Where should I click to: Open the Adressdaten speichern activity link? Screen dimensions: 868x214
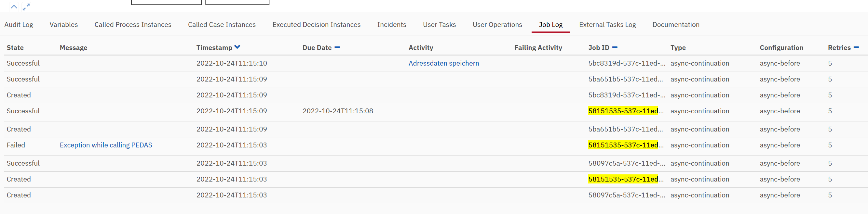444,63
